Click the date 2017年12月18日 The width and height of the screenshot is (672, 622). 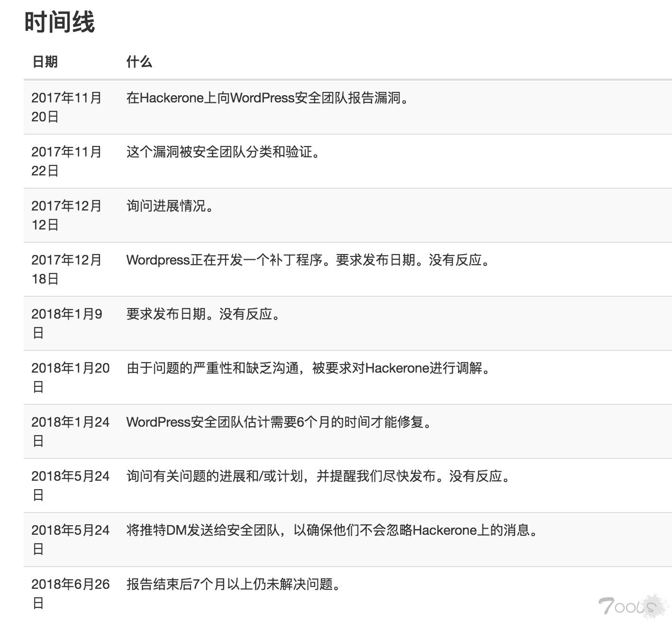coord(67,269)
